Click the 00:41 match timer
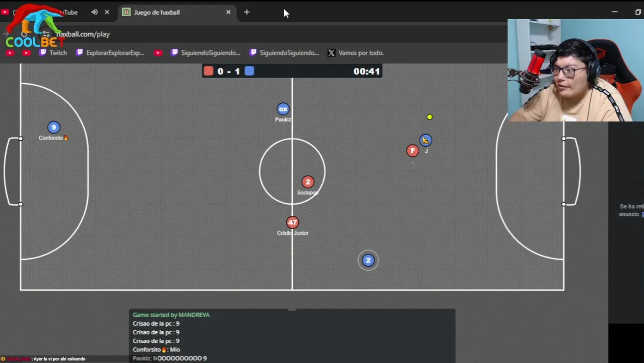 click(x=366, y=71)
